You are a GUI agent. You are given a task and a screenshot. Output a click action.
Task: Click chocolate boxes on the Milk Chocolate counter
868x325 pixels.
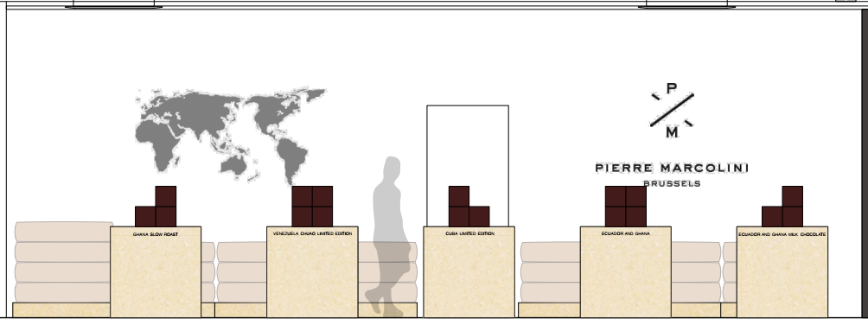pyautogui.click(x=782, y=206)
